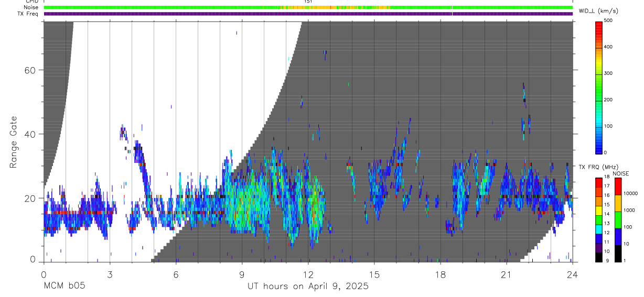
Task: Click the cyan band of the TX FRQ colorbar
Action: (x=599, y=229)
